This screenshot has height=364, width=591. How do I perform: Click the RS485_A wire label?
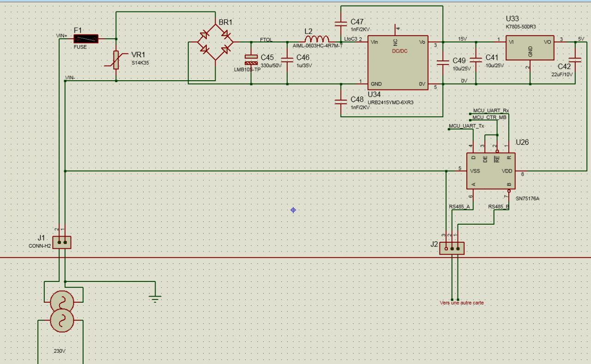click(459, 207)
